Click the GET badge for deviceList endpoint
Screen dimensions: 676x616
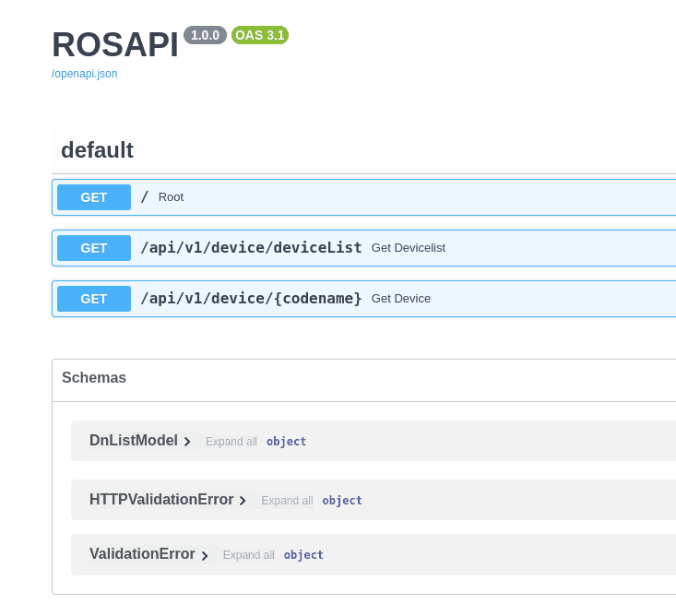click(x=94, y=248)
